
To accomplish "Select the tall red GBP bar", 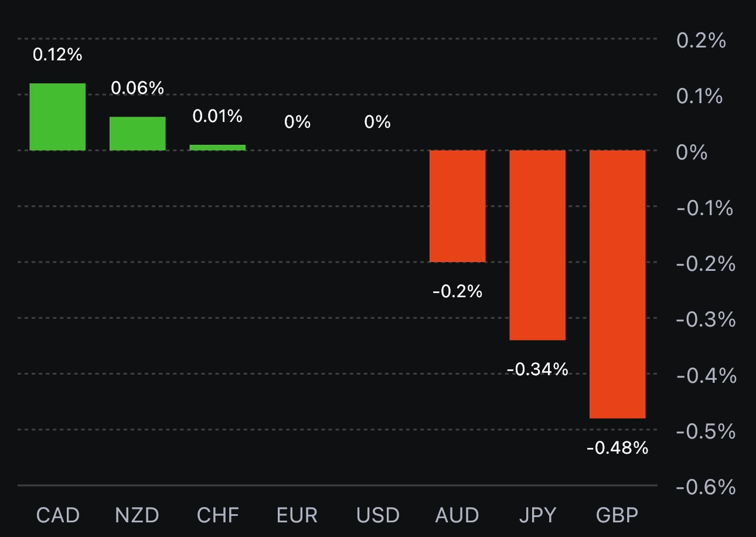I will point(617,284).
